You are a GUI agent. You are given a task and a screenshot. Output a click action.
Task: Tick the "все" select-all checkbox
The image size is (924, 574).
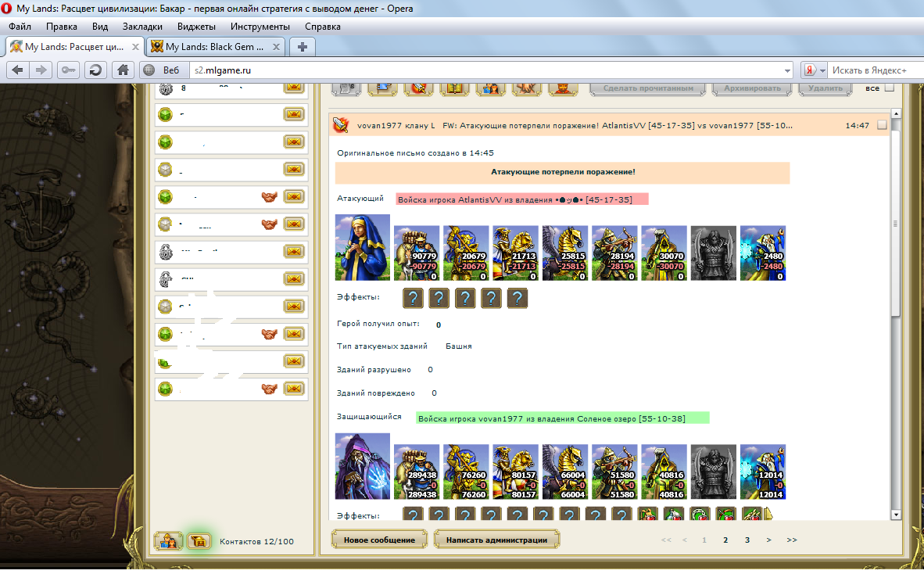point(890,88)
